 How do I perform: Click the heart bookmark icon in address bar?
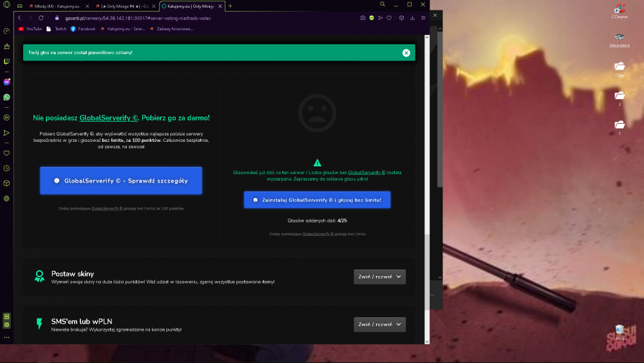click(x=389, y=18)
